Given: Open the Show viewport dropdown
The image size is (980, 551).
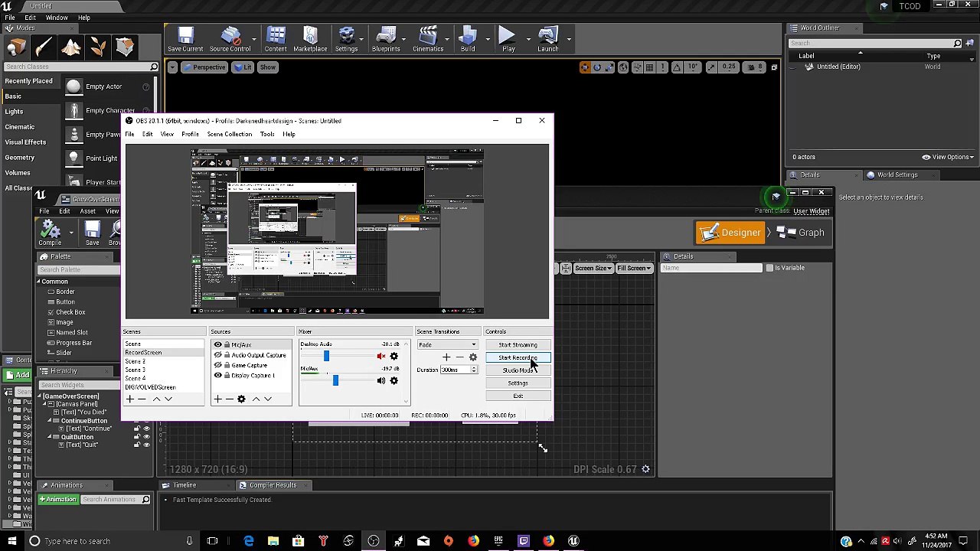Looking at the screenshot, I should tap(267, 67).
